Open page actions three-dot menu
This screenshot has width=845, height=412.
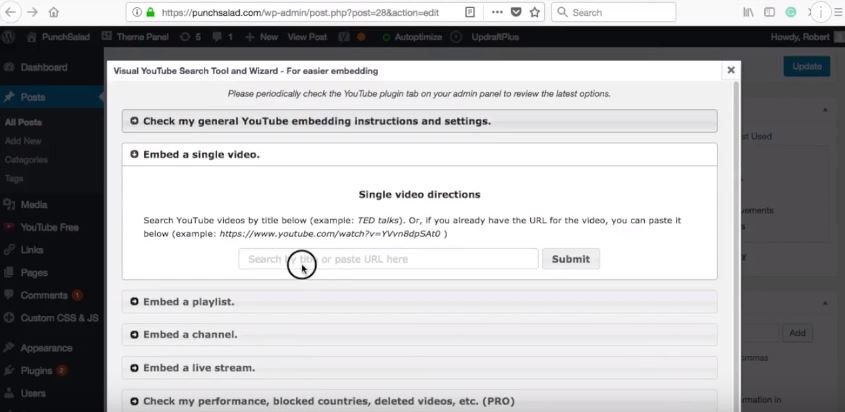point(497,12)
